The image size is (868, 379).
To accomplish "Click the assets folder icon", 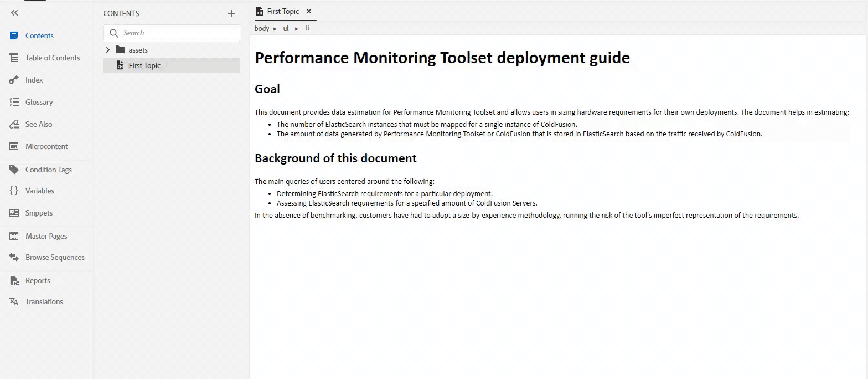I will [120, 50].
